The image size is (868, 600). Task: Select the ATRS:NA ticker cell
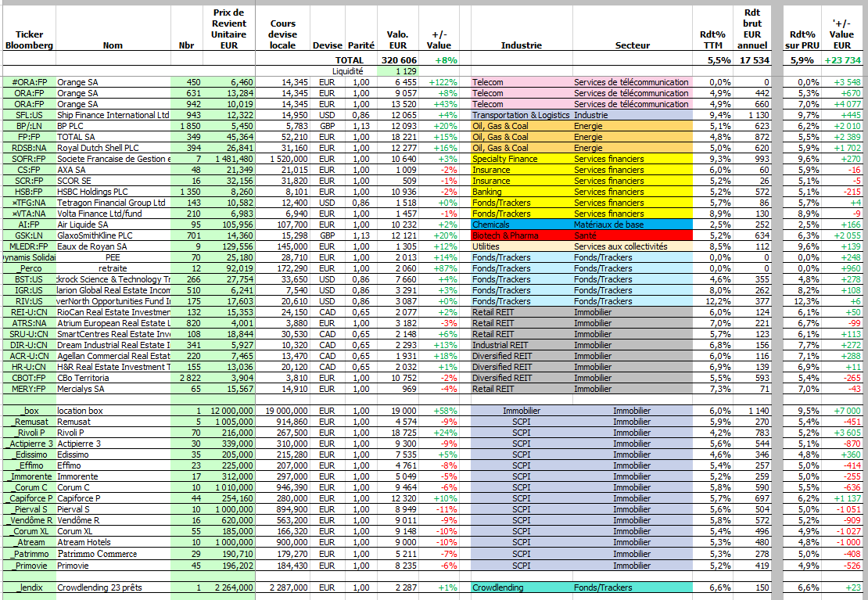click(30, 323)
